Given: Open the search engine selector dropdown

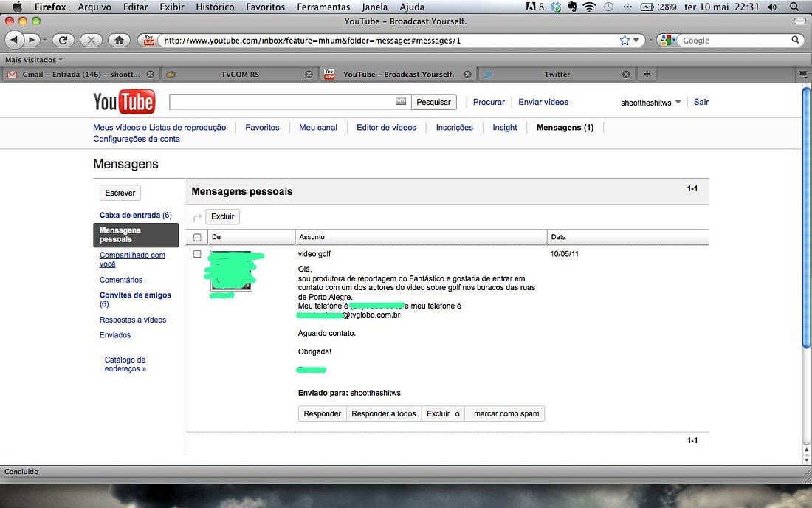Looking at the screenshot, I should [x=667, y=40].
